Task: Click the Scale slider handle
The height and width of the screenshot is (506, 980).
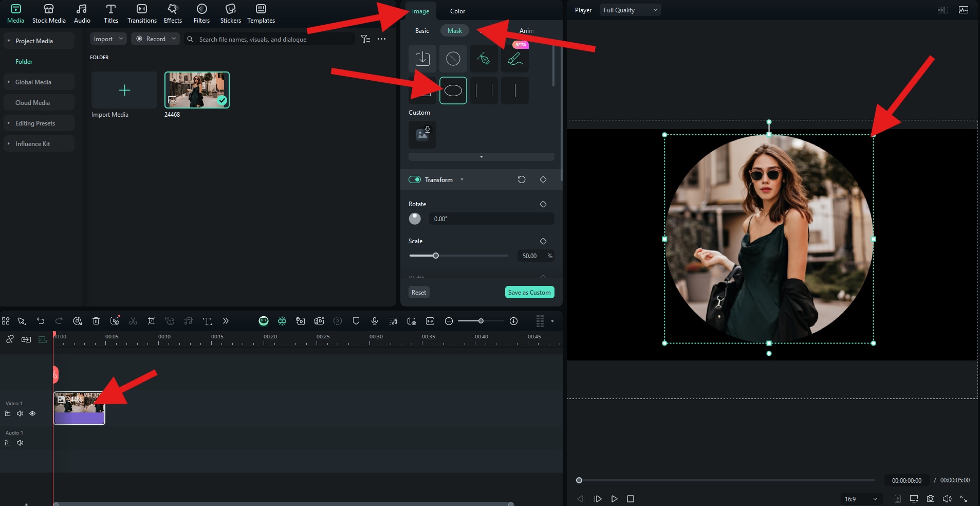Action: 436,256
